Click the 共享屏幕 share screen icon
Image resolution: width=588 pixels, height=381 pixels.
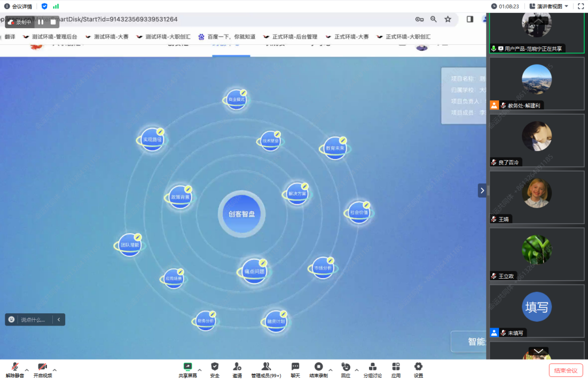click(x=187, y=367)
